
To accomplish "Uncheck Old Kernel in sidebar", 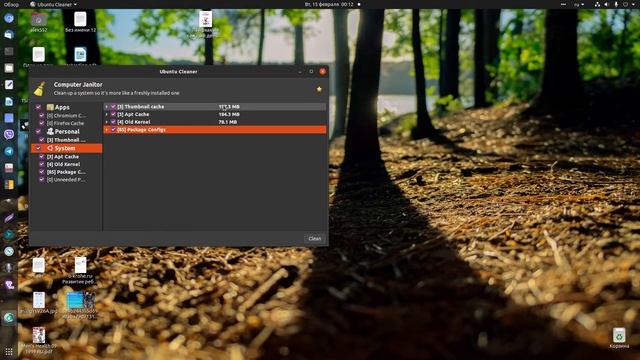I will 41,164.
